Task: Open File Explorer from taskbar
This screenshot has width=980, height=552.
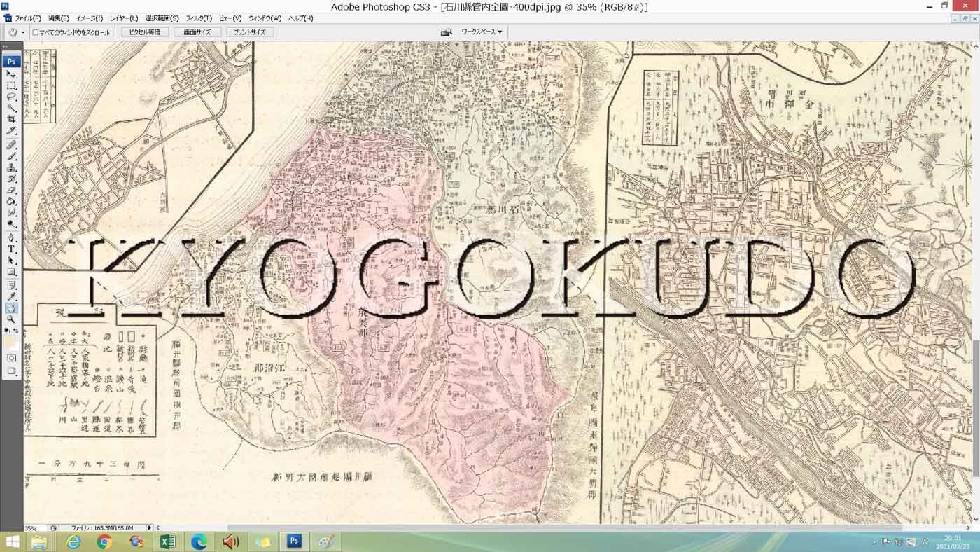Action: [39, 541]
